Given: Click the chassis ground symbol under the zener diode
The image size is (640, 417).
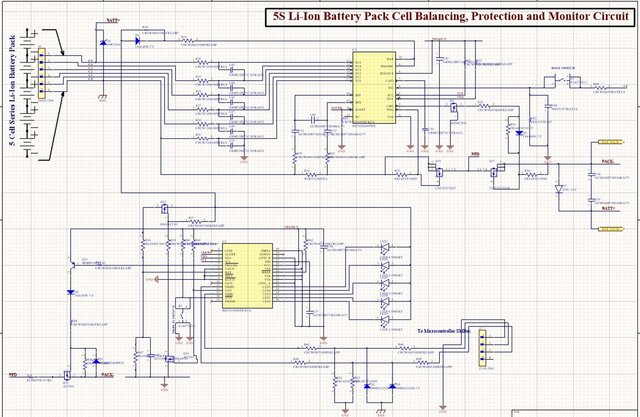Looking at the screenshot, I should pos(102,97).
